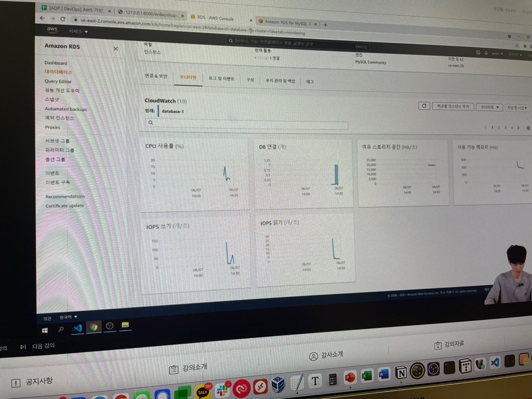Open 데이터베이스 in the RDS sidebar
The height and width of the screenshot is (399, 532).
[x=58, y=72]
